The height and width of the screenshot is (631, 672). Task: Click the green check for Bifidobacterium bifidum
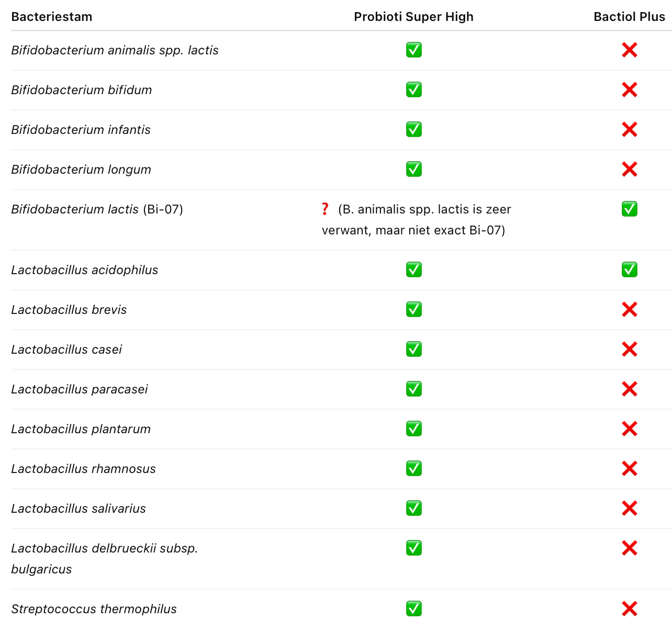(x=413, y=89)
